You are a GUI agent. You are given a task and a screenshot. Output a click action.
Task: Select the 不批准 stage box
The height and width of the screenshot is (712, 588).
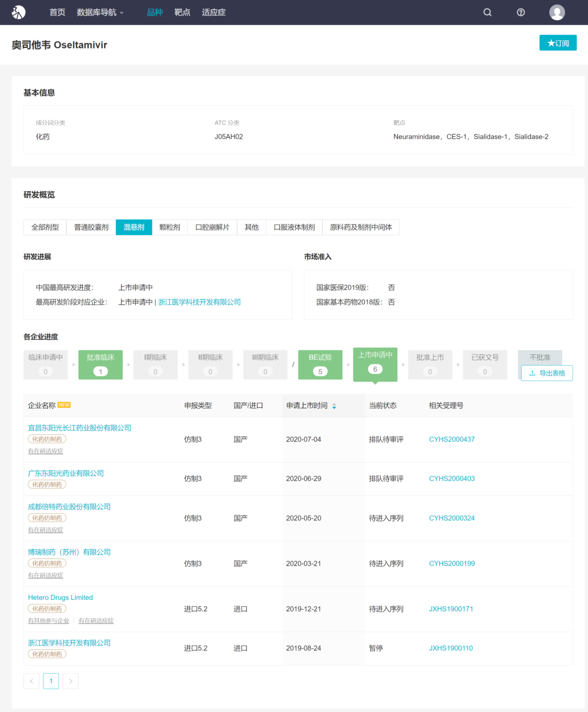tap(540, 357)
